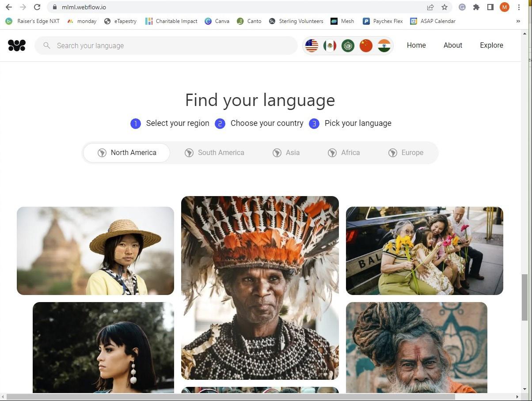Go to Home in site navigation
The height and width of the screenshot is (401, 532).
(416, 45)
